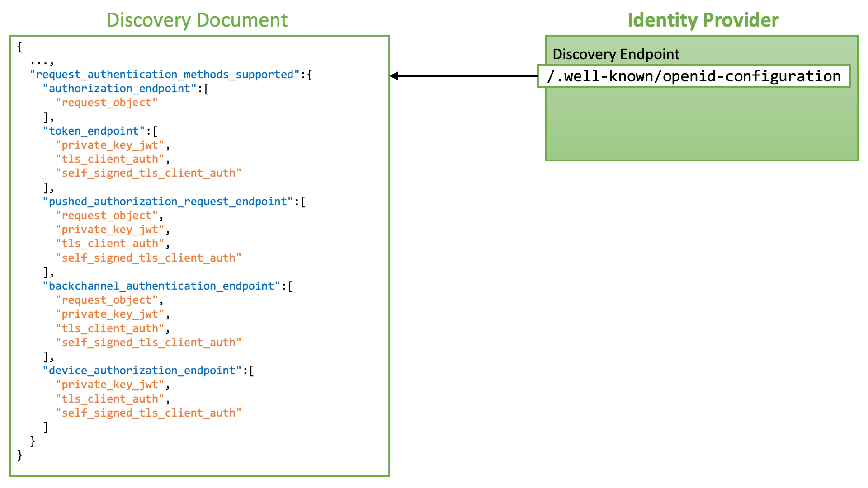Select request_authentication_methods_supported key
The height and width of the screenshot is (488, 868).
point(165,75)
